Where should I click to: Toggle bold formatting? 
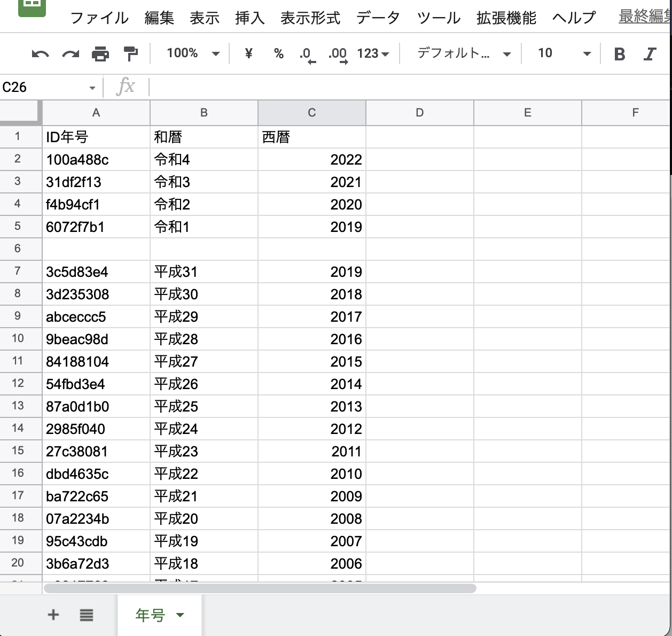(620, 53)
